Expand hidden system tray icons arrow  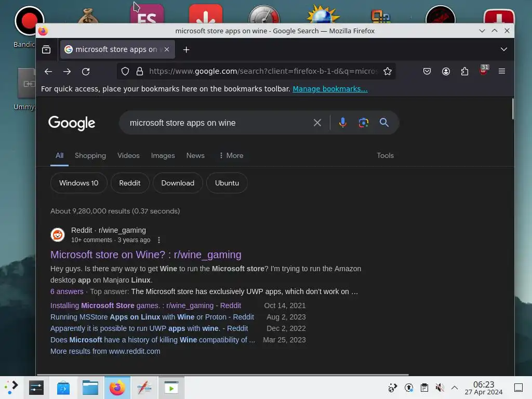click(455, 388)
